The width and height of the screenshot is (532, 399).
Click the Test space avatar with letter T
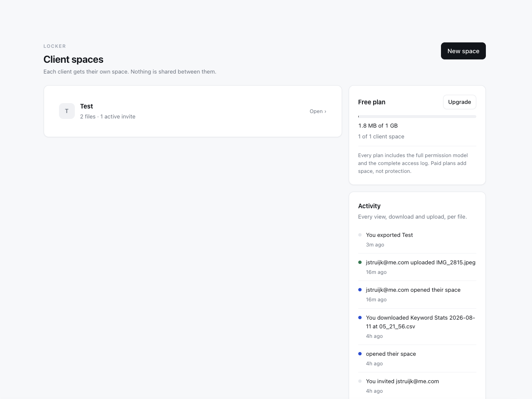(67, 111)
